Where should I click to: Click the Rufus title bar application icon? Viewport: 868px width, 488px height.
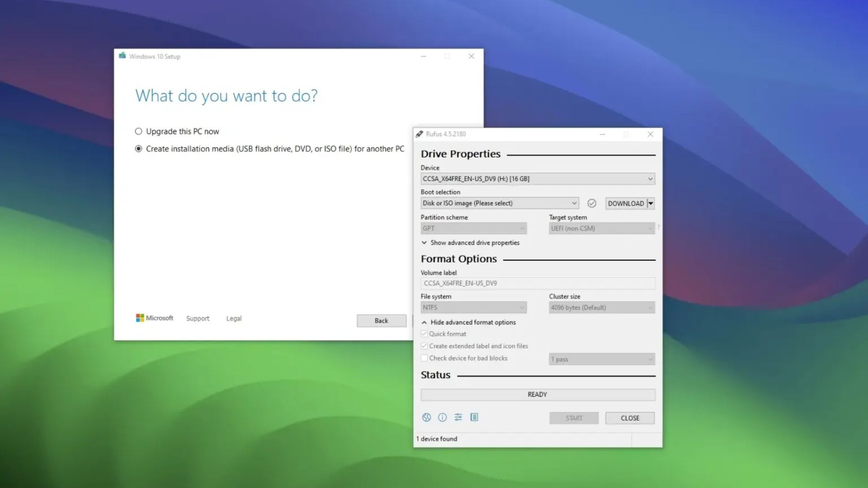pyautogui.click(x=420, y=134)
